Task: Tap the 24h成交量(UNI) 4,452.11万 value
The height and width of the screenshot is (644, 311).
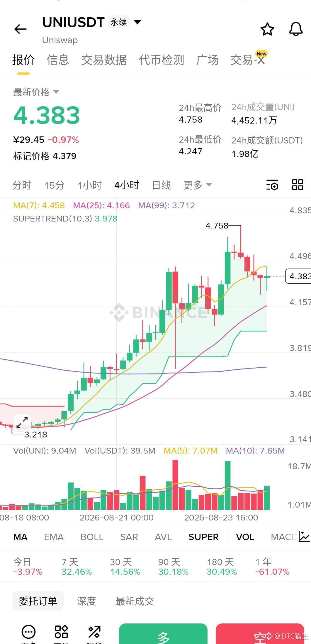Action: point(254,120)
